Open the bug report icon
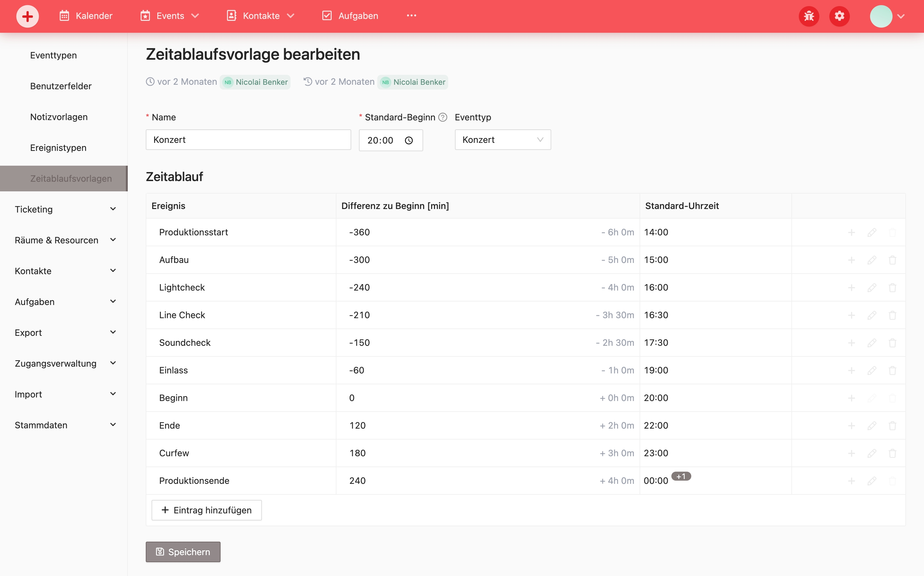924x576 pixels. tap(809, 16)
